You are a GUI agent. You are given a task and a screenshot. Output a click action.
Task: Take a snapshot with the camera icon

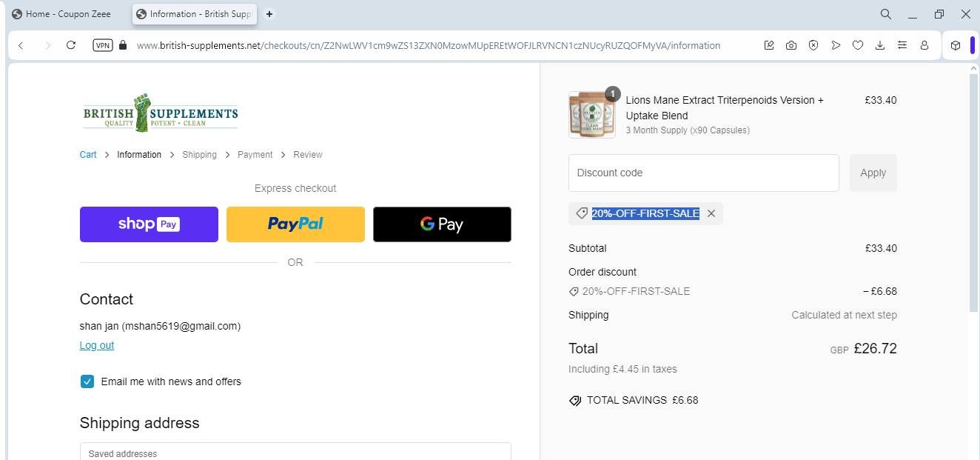click(x=791, y=45)
